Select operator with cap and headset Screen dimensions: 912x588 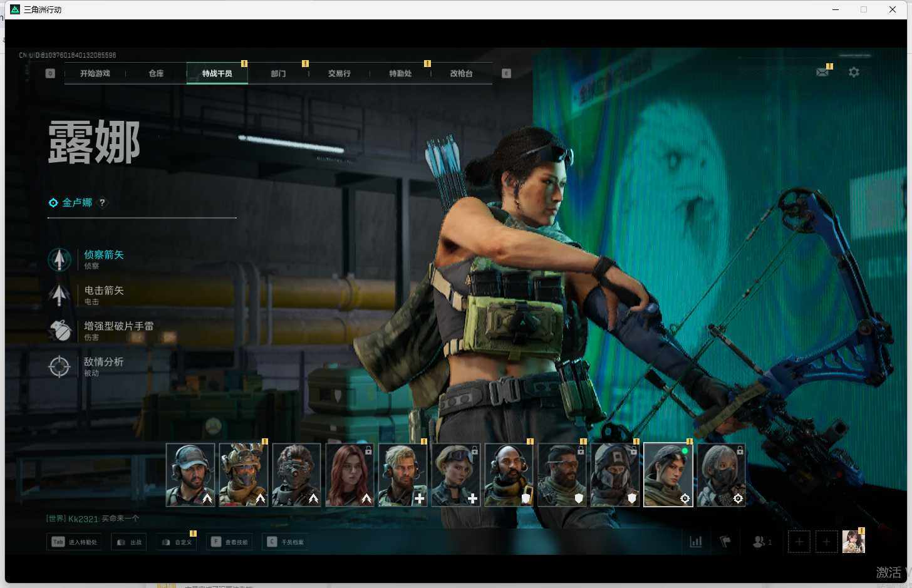pyautogui.click(x=190, y=475)
